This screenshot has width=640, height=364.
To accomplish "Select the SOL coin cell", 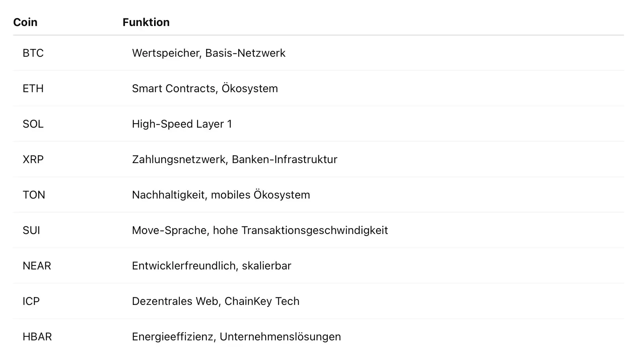I will pos(33,124).
